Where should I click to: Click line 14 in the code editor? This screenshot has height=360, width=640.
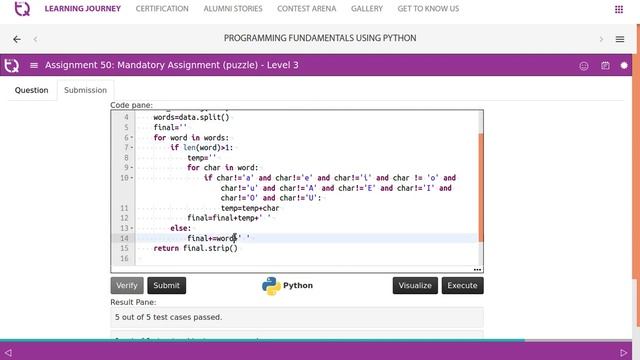pyautogui.click(x=306, y=238)
